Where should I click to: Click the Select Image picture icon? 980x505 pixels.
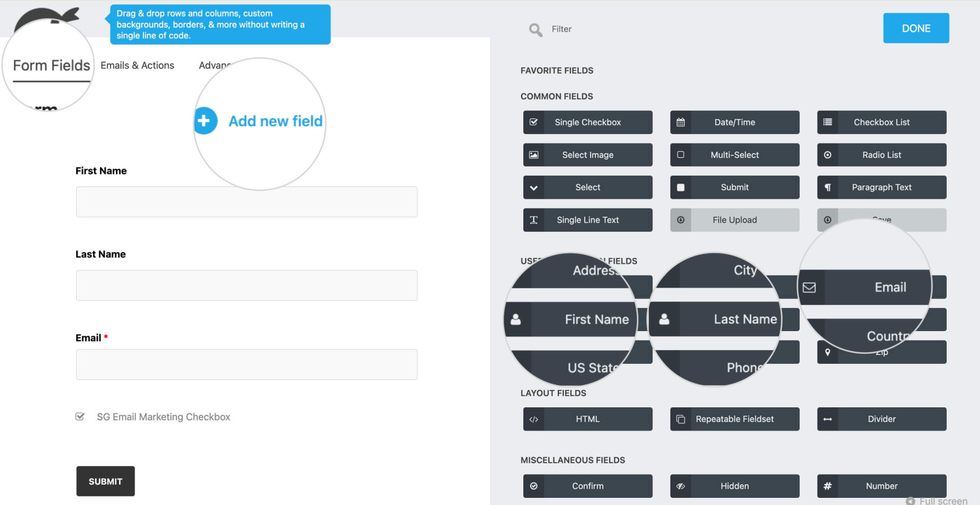click(533, 155)
